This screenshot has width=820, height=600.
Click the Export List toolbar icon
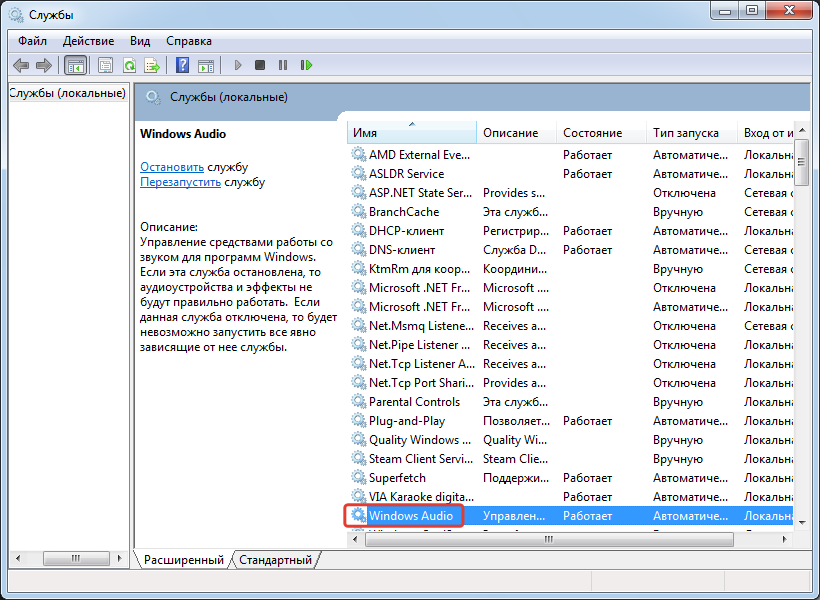coord(152,65)
